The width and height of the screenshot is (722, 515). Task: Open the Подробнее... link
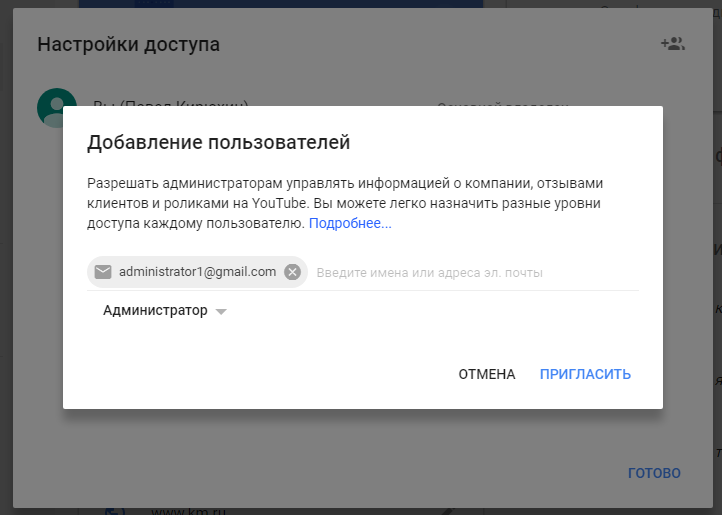coord(350,223)
